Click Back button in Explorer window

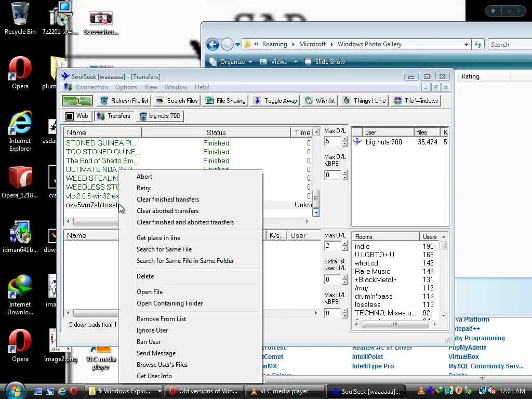(212, 44)
